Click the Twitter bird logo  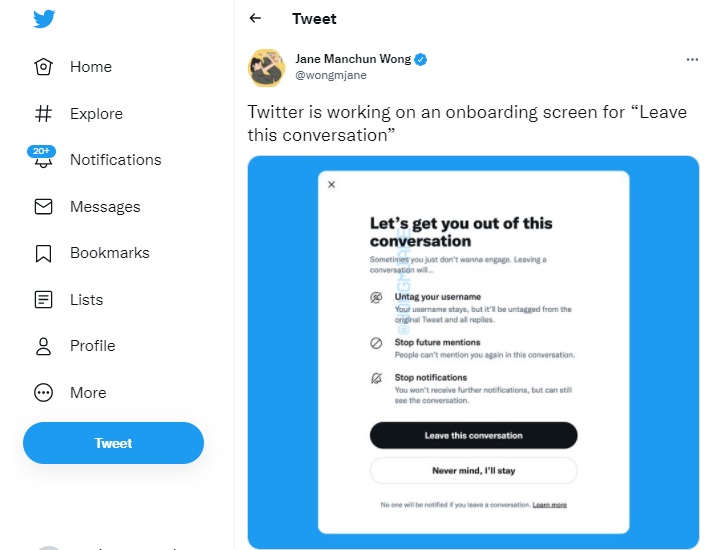44,19
